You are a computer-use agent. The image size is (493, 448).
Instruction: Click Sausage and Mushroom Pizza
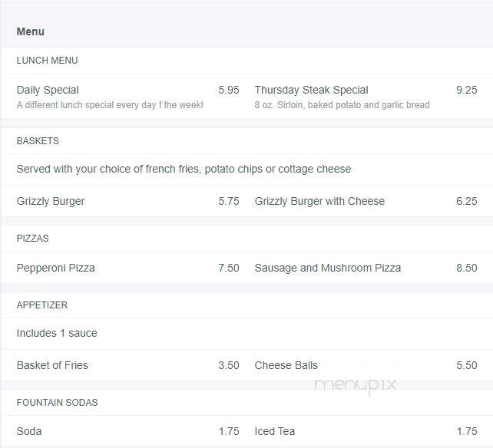tap(328, 268)
